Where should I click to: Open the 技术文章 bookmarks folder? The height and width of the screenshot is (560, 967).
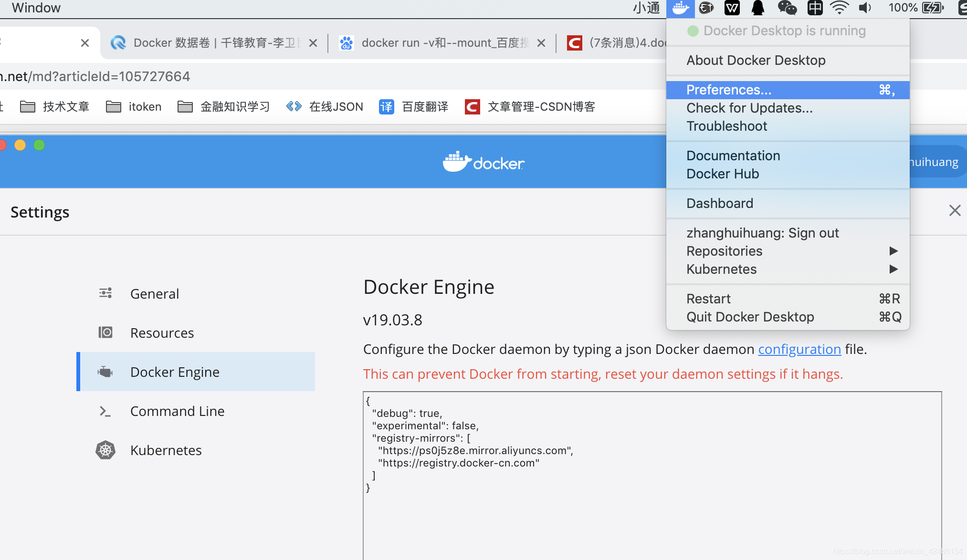54,106
